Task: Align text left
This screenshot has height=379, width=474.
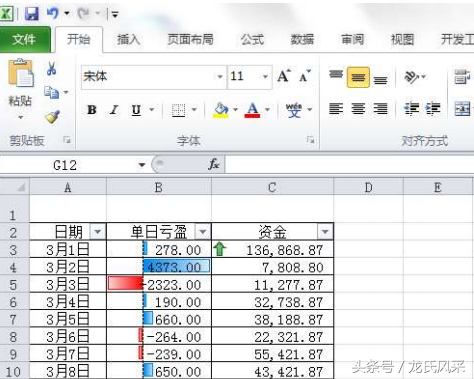Action: click(x=336, y=109)
